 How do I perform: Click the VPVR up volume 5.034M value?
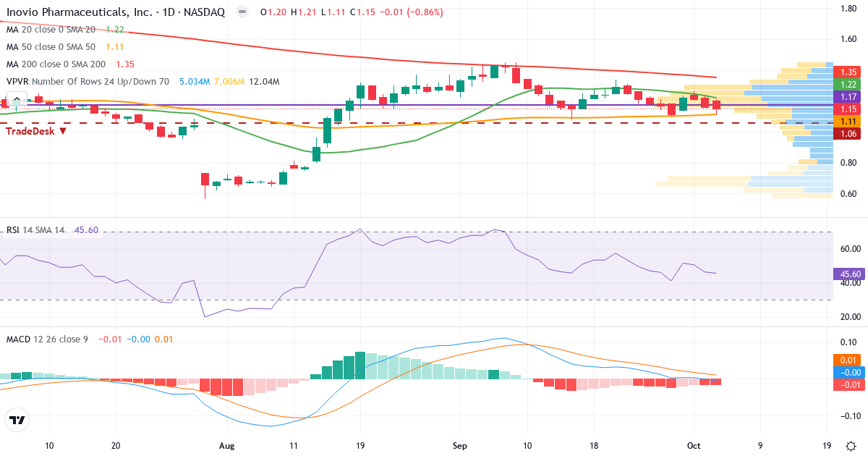coord(195,81)
